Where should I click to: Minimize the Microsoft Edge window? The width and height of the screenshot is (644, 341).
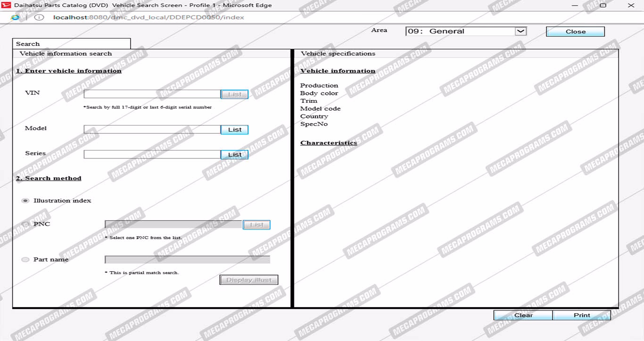pos(575,6)
